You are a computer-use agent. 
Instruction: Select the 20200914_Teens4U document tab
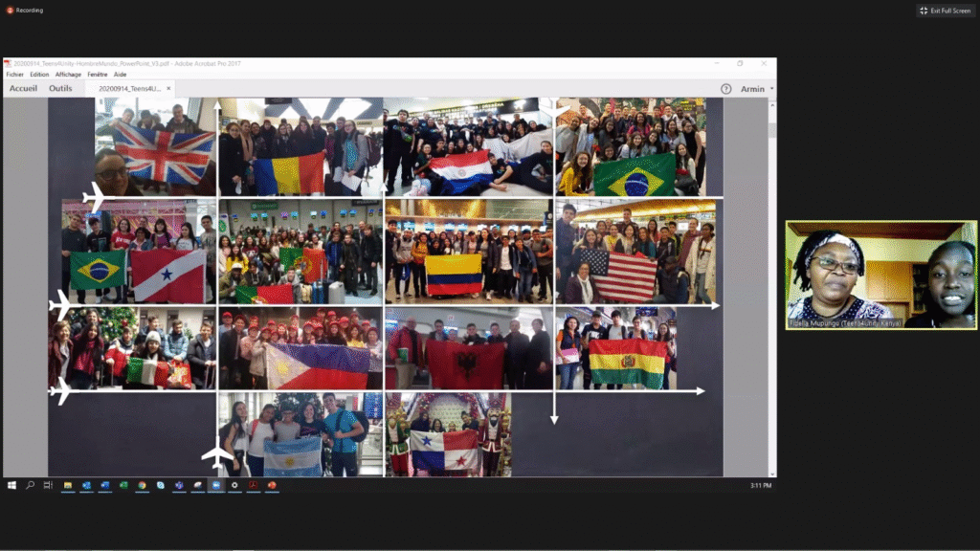[129, 87]
